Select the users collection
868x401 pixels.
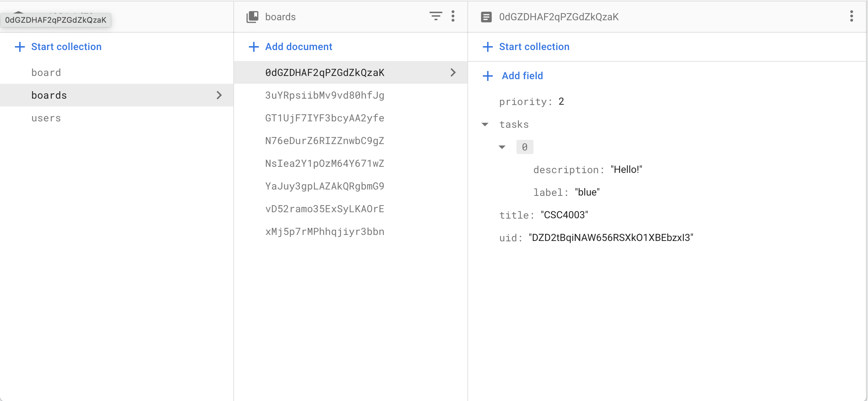46,118
